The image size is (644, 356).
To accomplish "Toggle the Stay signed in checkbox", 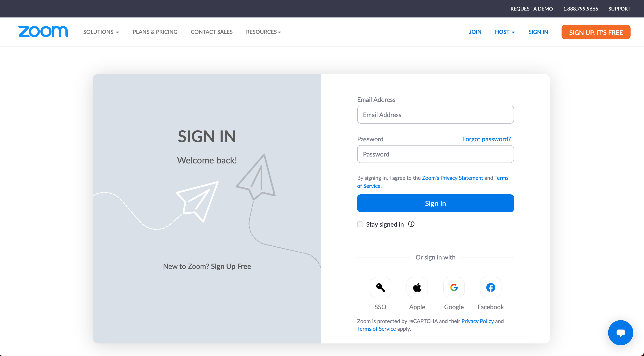I will pyautogui.click(x=360, y=224).
